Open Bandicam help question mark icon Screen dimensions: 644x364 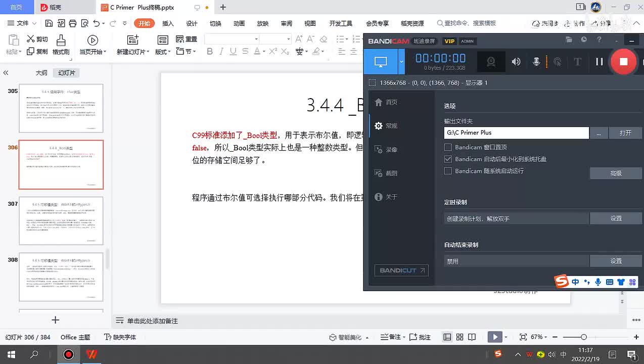pyautogui.click(x=600, y=39)
